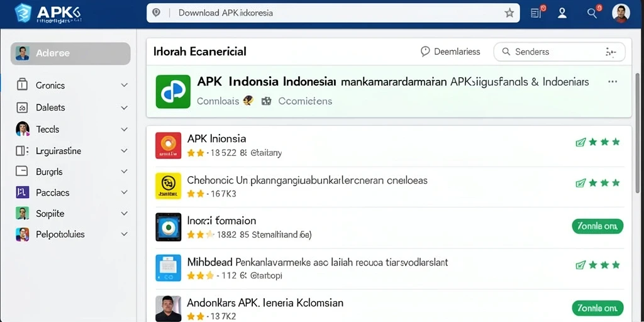
Task: Open the Andonkars APK listing title
Action: 265,303
